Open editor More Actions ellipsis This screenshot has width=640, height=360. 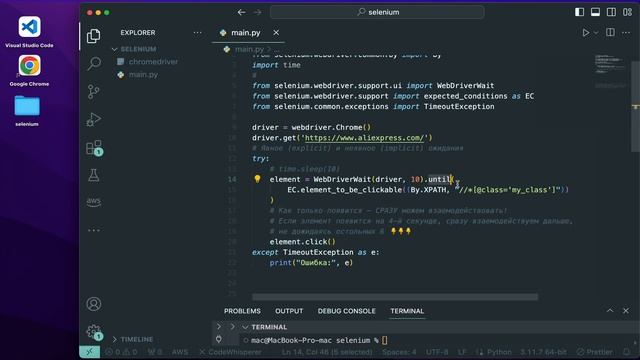coord(626,33)
